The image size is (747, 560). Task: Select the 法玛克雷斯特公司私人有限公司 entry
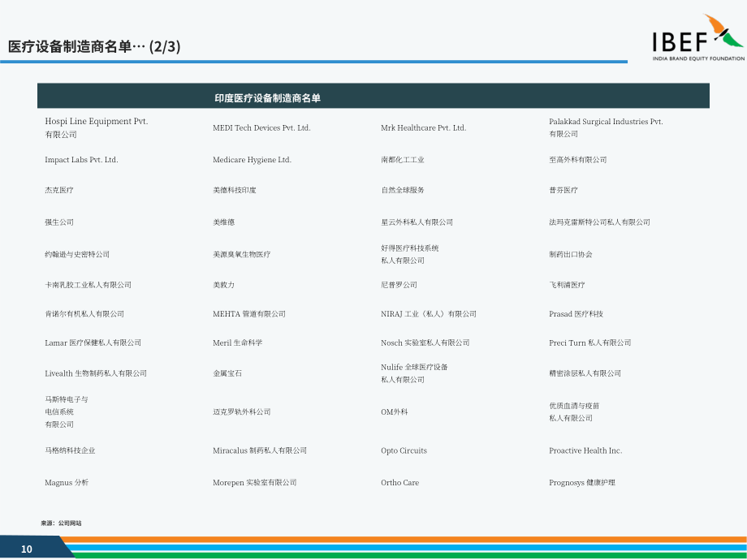pos(599,222)
